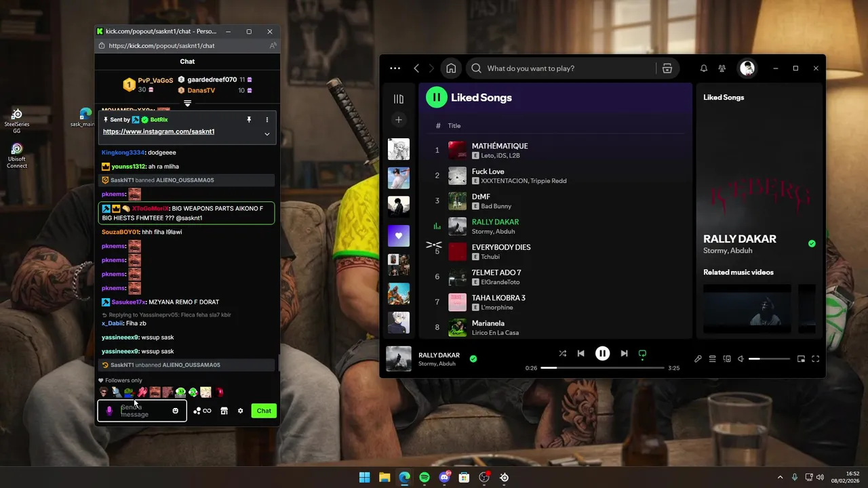Screen dimensions: 868x488
Task: Open Spotify notifications bell
Action: [x=704, y=68]
